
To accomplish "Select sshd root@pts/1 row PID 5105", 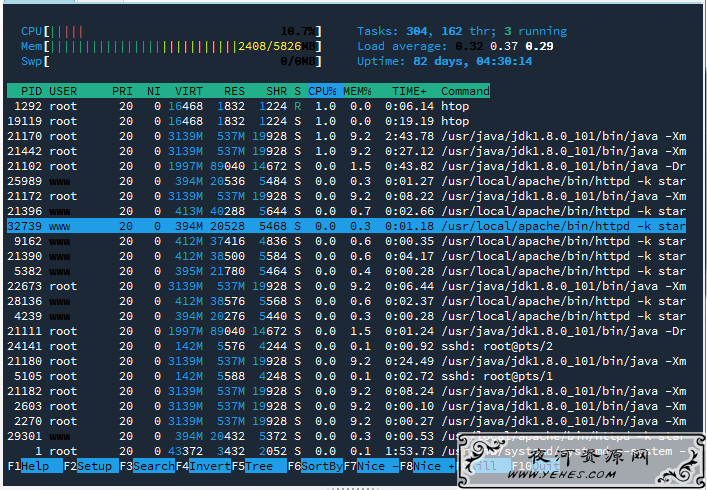I will [x=346, y=376].
